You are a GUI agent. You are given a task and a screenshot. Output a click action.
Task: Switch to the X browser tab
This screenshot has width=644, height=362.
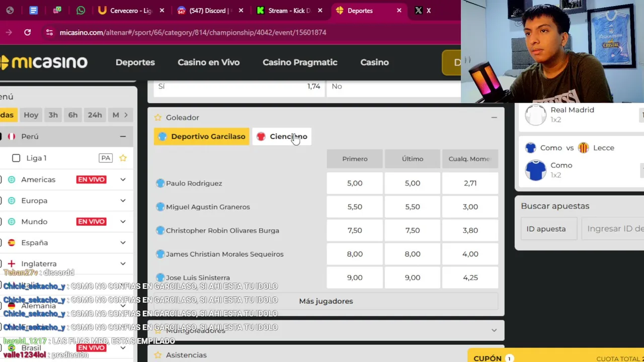tap(423, 11)
